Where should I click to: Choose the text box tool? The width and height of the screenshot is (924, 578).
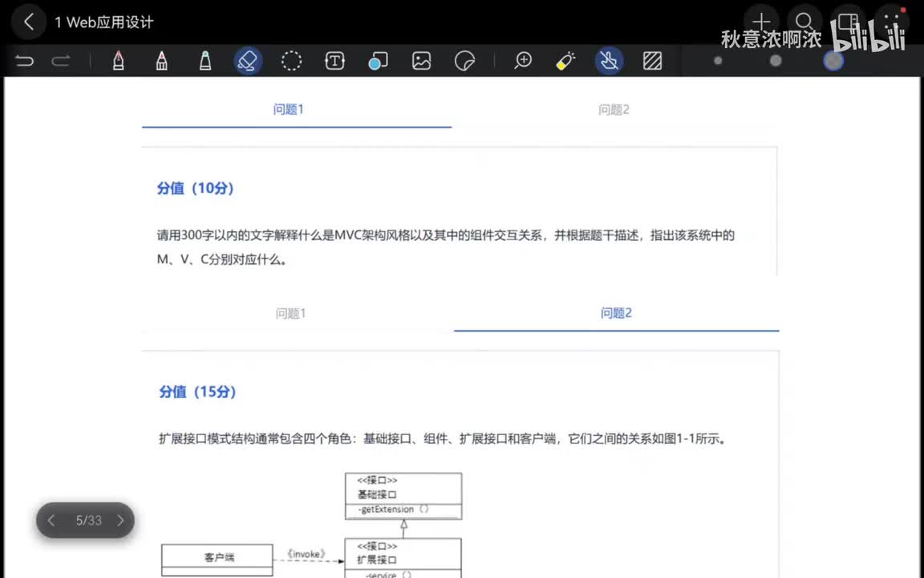click(334, 61)
